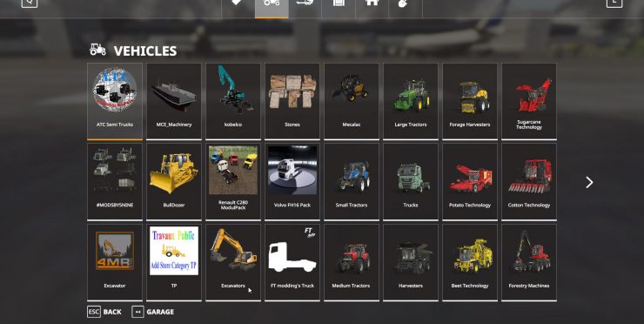This screenshot has height=324, width=644.
Task: Open the Volvo FH16 Pack thumbnail
Action: [x=292, y=181]
